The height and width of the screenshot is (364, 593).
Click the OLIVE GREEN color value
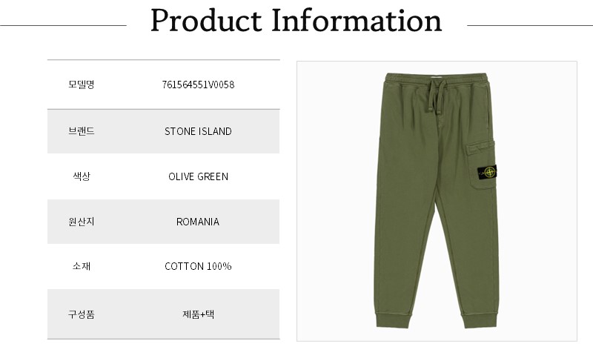coord(198,176)
